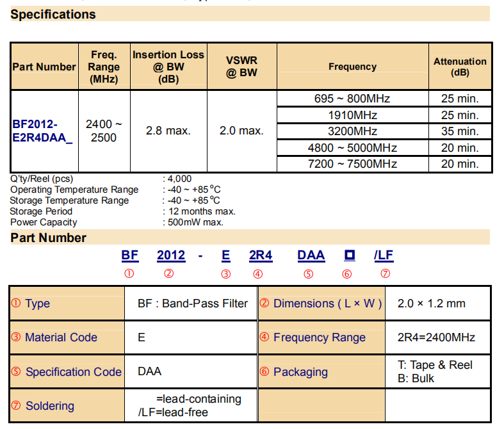Select the '2.0 × 1.2 mm' value
This screenshot has width=504, height=429.
click(432, 304)
